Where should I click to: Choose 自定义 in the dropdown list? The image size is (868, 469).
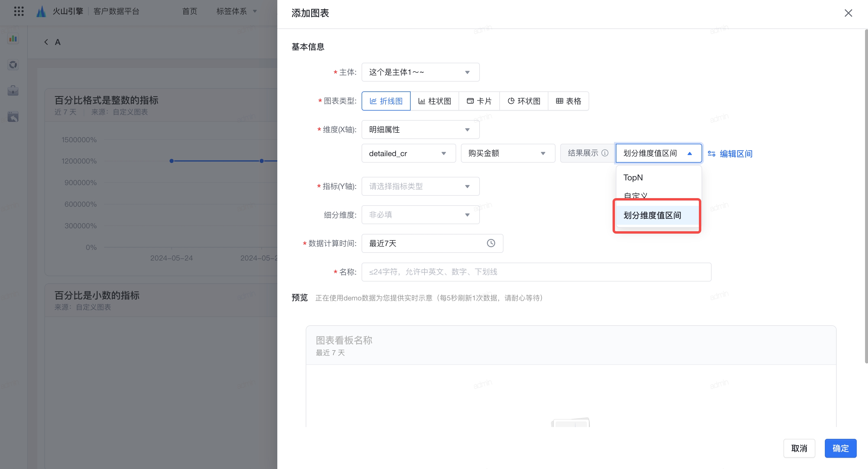click(659, 196)
